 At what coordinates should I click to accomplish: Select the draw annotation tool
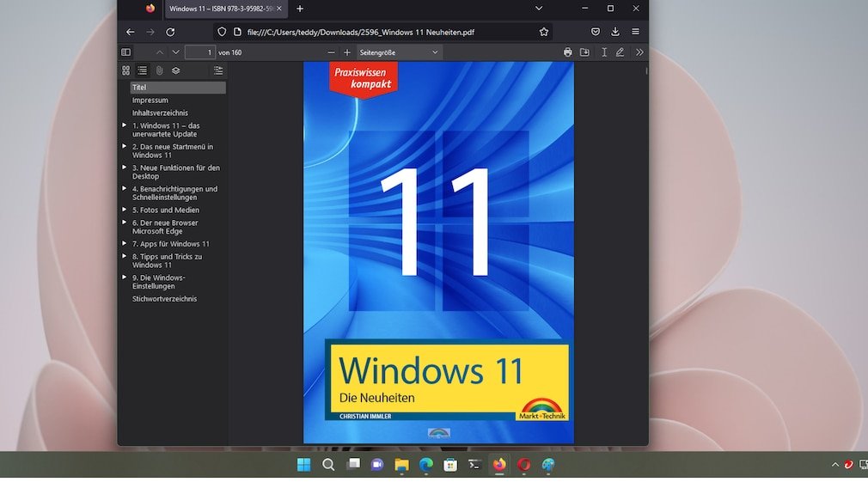(x=620, y=52)
